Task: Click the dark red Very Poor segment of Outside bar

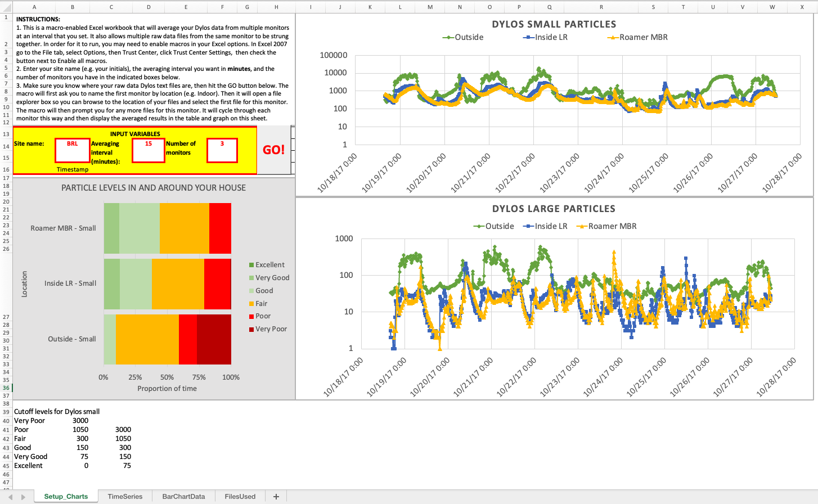Action: pyautogui.click(x=214, y=339)
